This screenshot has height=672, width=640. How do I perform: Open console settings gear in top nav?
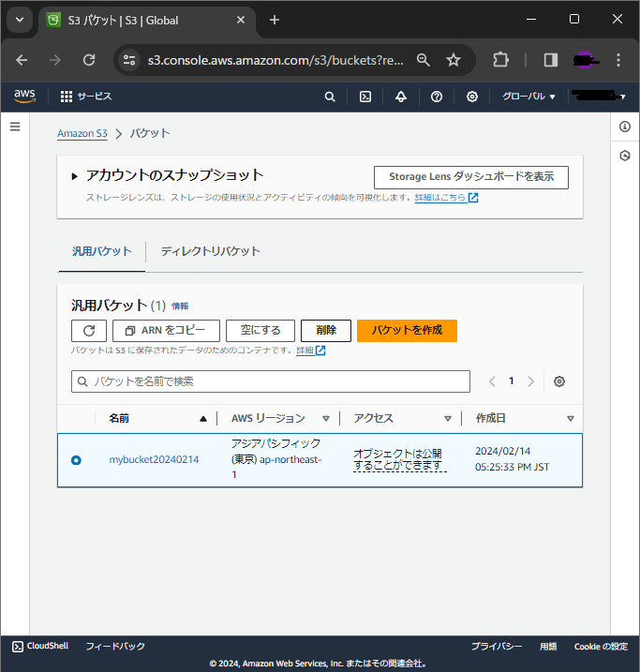[x=471, y=97]
